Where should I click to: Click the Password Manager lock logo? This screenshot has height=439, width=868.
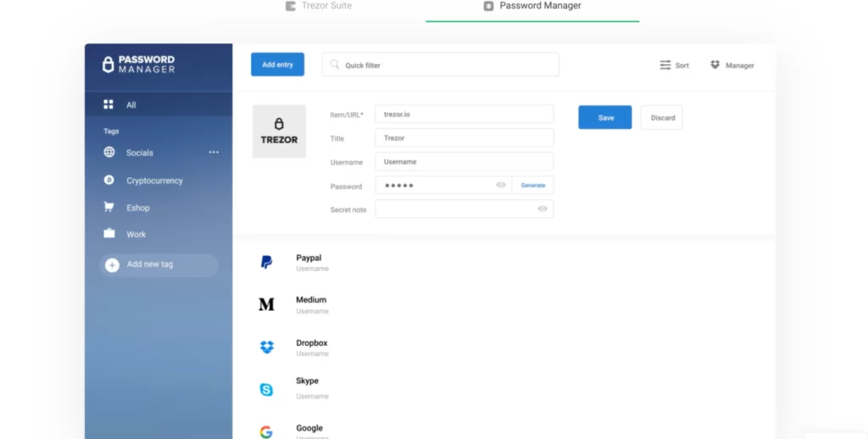pyautogui.click(x=108, y=64)
